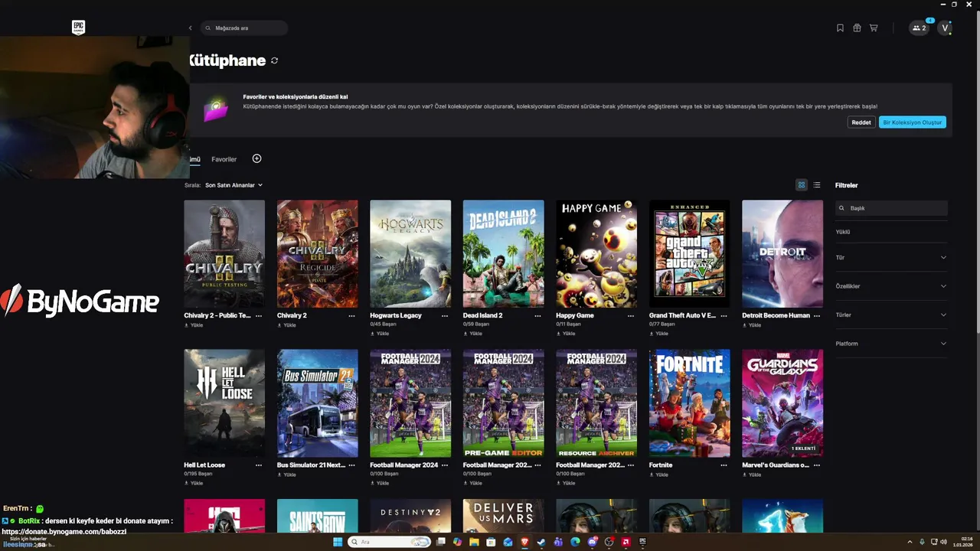Open the shopping cart
The height and width of the screenshot is (551, 980).
pyautogui.click(x=874, y=28)
